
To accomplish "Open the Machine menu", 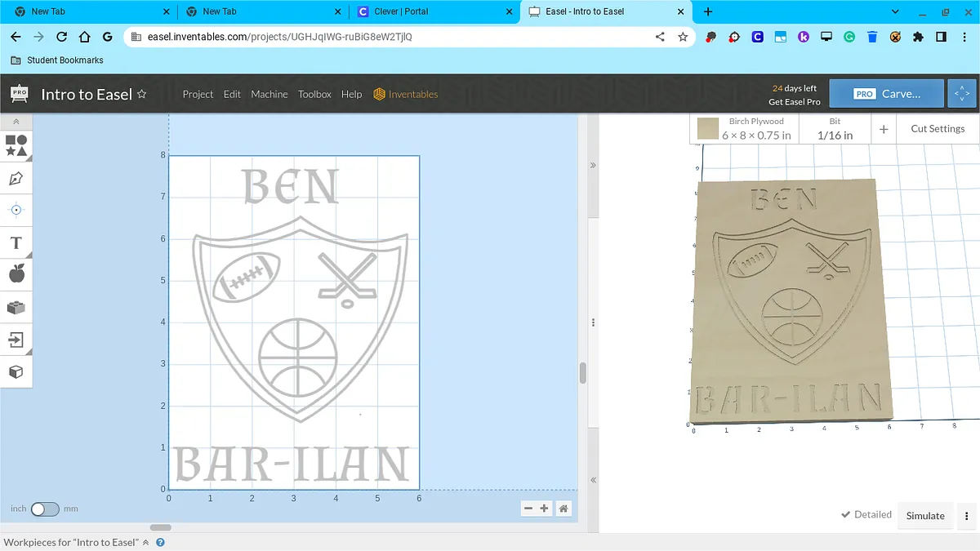I will coord(269,94).
